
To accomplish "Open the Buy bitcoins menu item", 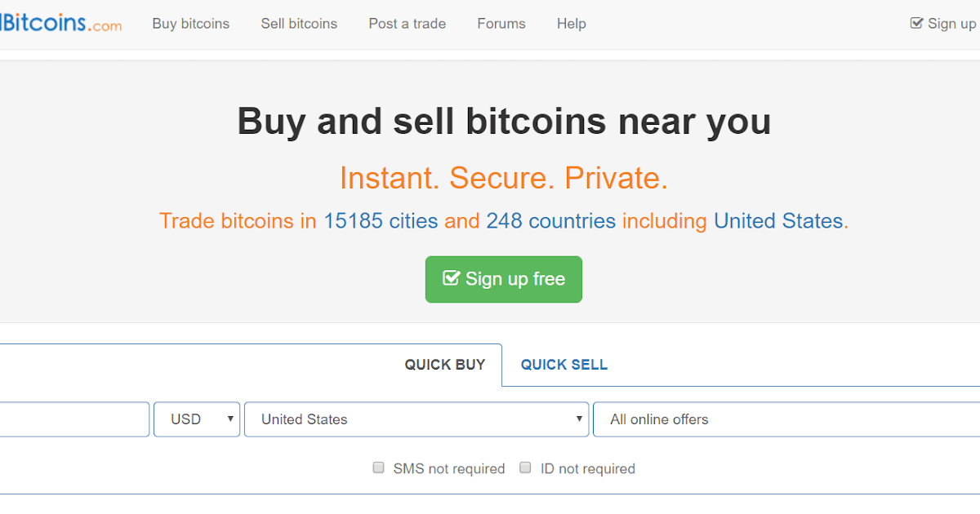I will [190, 24].
